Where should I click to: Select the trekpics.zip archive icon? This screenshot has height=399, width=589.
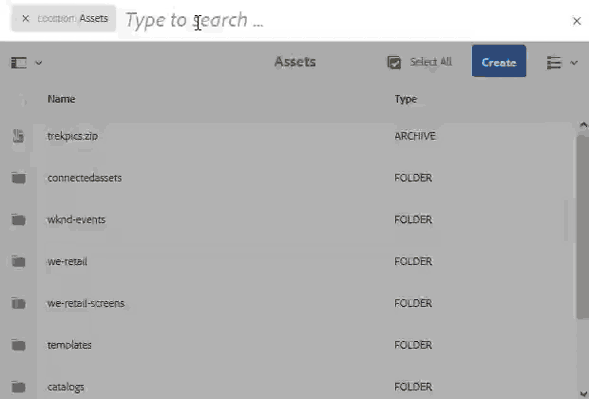(18, 136)
